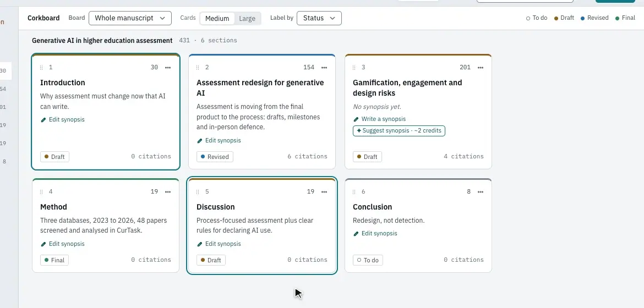Click Suggest synopsis for about 2 credits
The width and height of the screenshot is (644, 308).
(x=399, y=130)
